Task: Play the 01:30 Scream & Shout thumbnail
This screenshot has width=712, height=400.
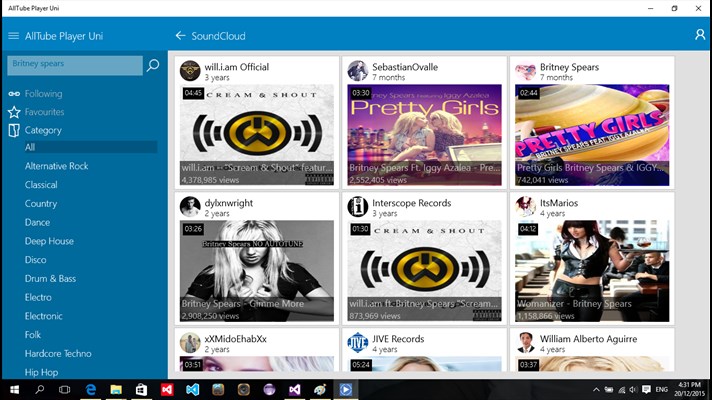Action: (x=425, y=271)
